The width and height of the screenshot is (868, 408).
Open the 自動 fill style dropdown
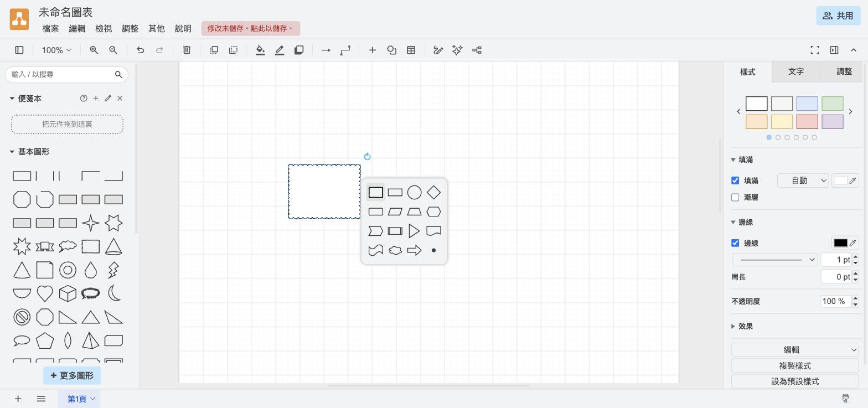pyautogui.click(x=803, y=180)
